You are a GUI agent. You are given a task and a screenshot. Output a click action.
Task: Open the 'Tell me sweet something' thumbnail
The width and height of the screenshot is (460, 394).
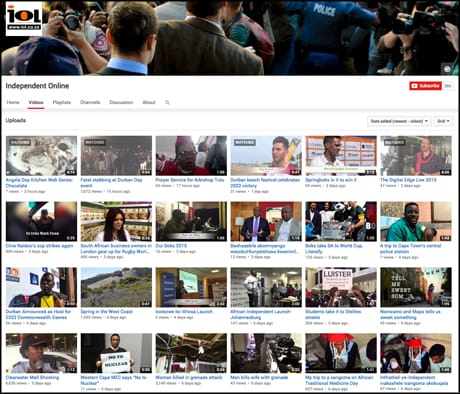[x=416, y=287]
